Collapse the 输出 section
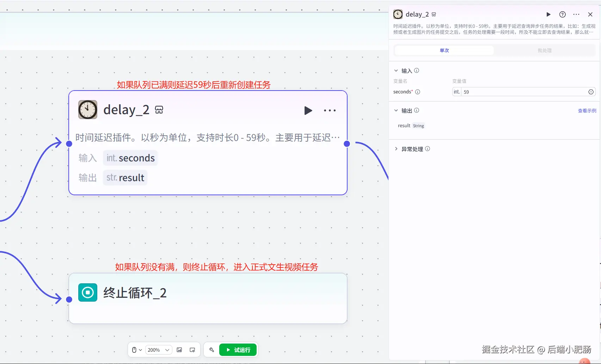This screenshot has width=601, height=364. click(x=396, y=110)
